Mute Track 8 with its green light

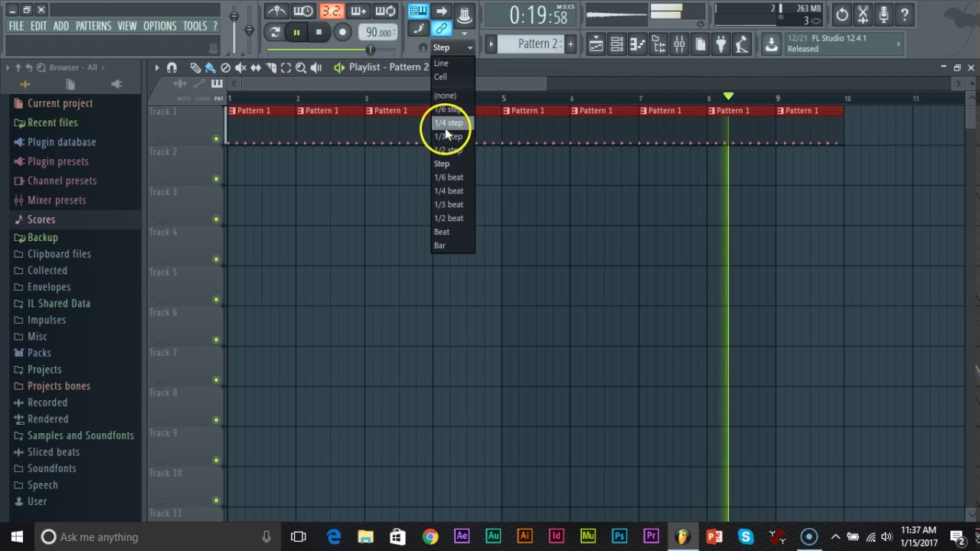pos(216,420)
